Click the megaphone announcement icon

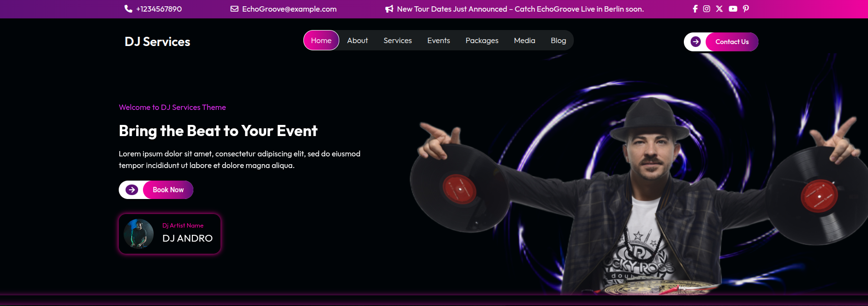click(x=389, y=9)
